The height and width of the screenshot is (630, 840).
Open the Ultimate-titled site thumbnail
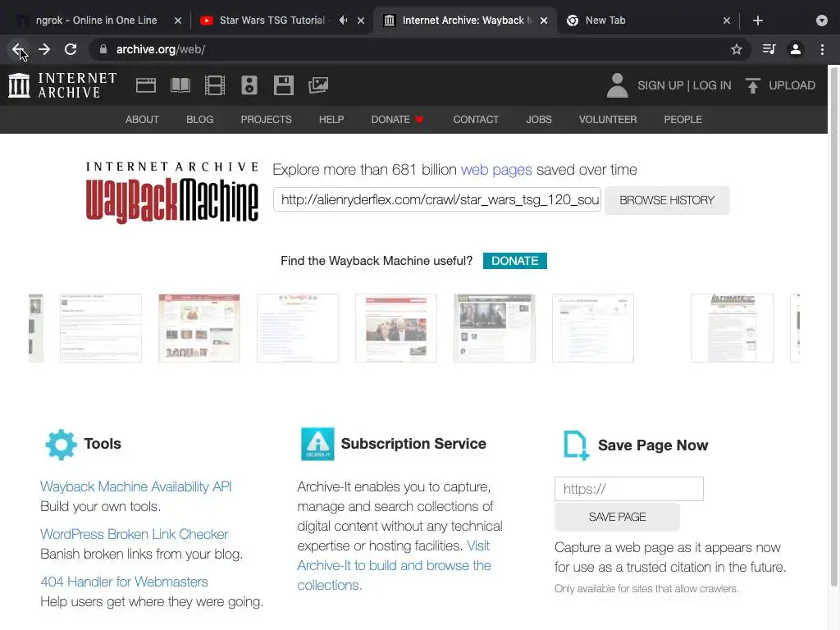click(733, 328)
